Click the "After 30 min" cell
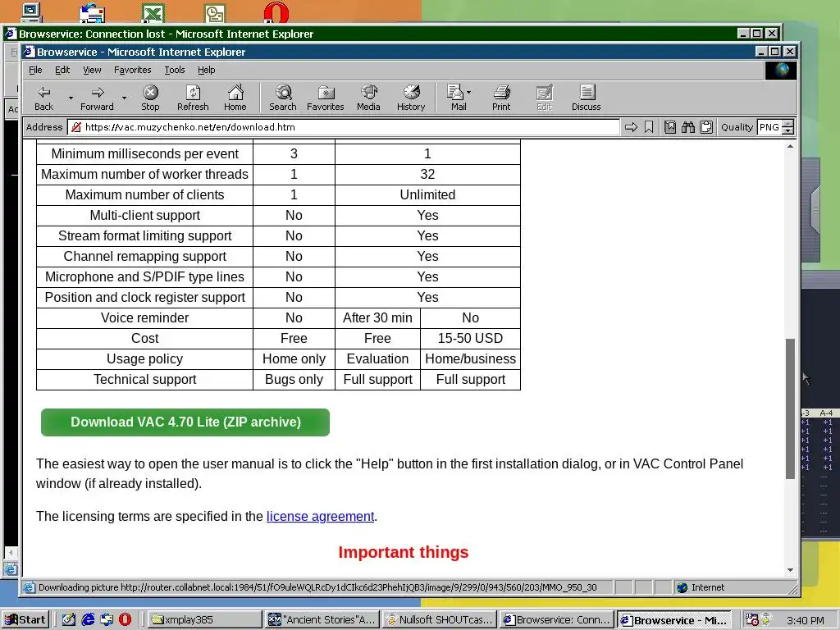The height and width of the screenshot is (630, 840). (377, 318)
